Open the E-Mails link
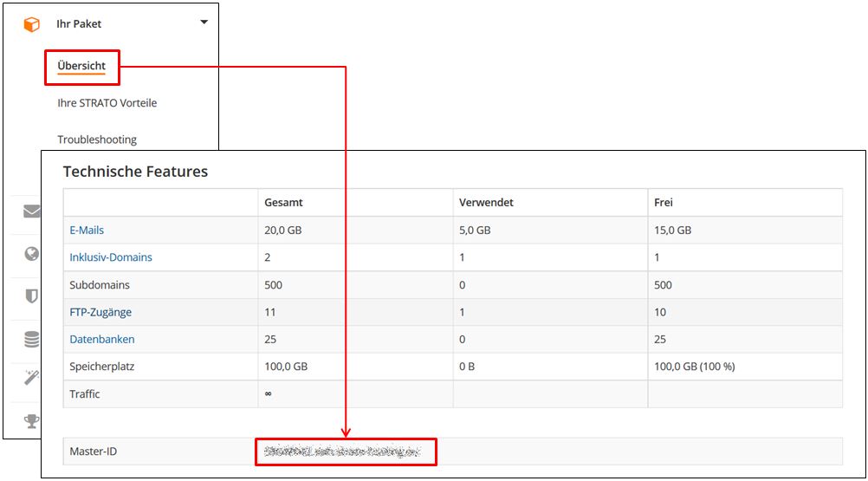 (87, 231)
